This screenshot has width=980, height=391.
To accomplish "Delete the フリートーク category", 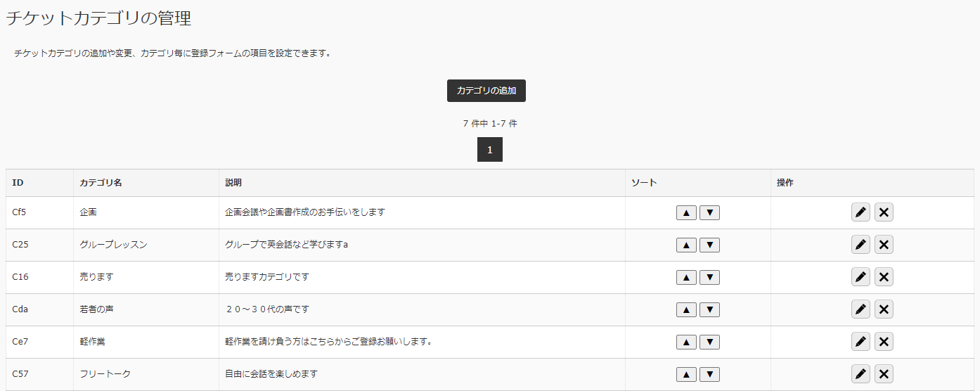I will pos(884,374).
